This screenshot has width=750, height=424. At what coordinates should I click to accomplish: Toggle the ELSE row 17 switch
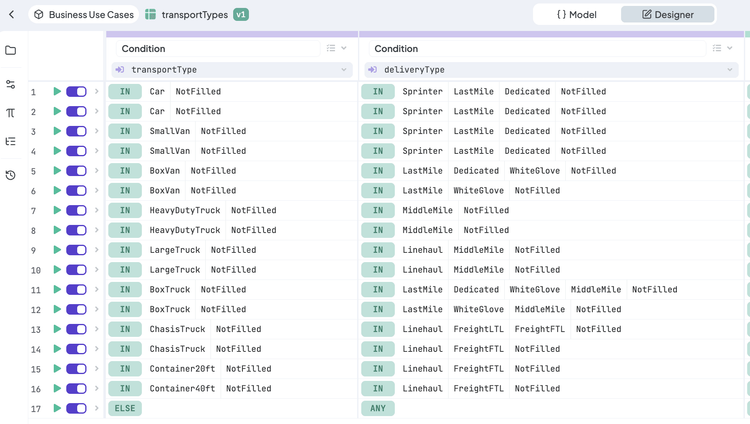point(76,409)
